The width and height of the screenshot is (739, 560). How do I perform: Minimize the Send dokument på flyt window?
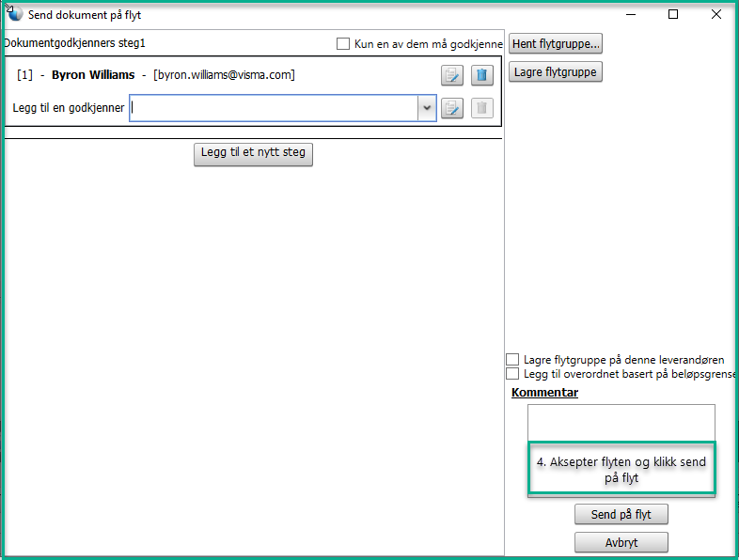pyautogui.click(x=631, y=14)
